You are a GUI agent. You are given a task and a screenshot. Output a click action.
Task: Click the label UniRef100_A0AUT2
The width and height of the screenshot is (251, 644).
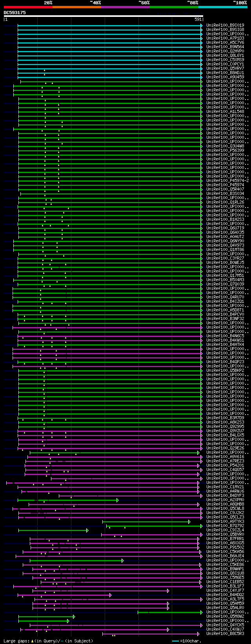pyautogui.click(x=225, y=236)
